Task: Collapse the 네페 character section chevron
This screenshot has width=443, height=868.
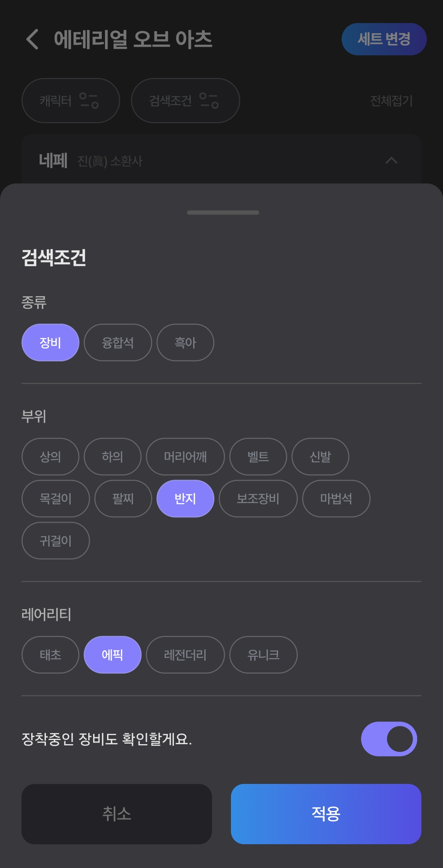Action: pyautogui.click(x=391, y=160)
